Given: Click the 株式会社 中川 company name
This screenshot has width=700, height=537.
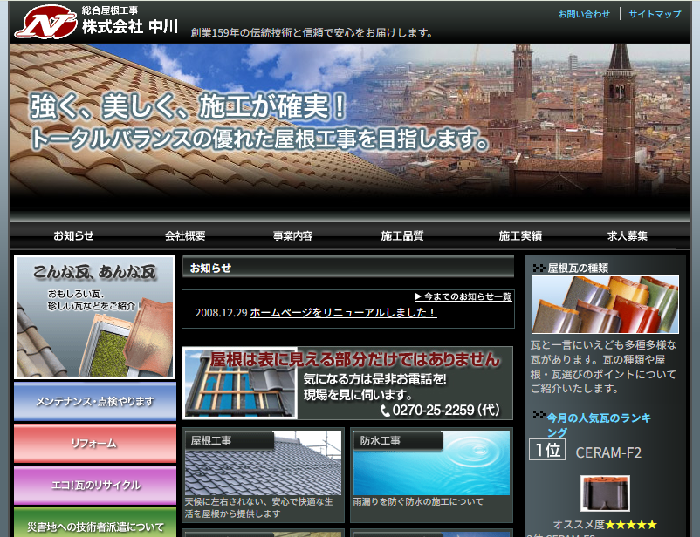Looking at the screenshot, I should click(x=130, y=27).
